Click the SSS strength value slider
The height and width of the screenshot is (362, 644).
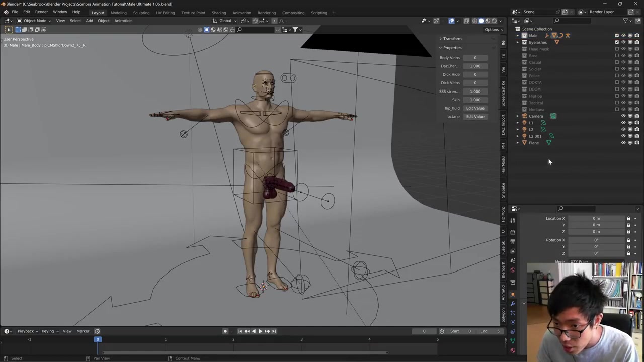click(x=475, y=92)
